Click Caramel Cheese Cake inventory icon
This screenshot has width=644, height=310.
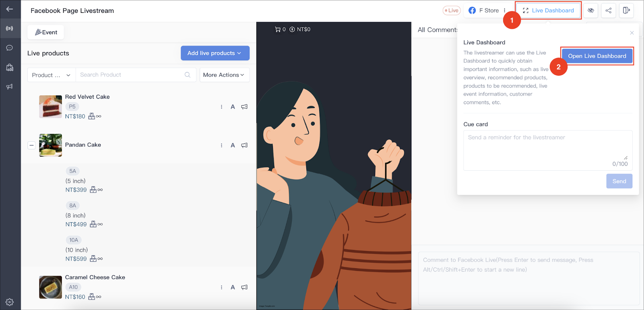[92, 297]
